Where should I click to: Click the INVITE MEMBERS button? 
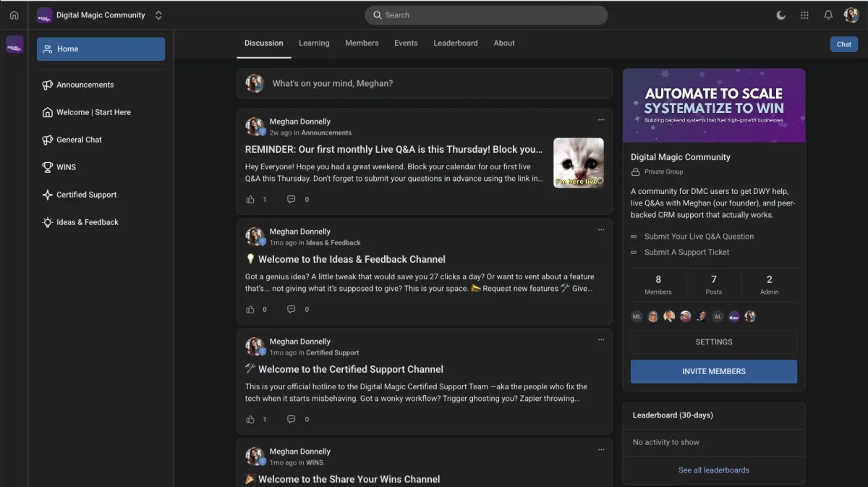pyautogui.click(x=714, y=371)
